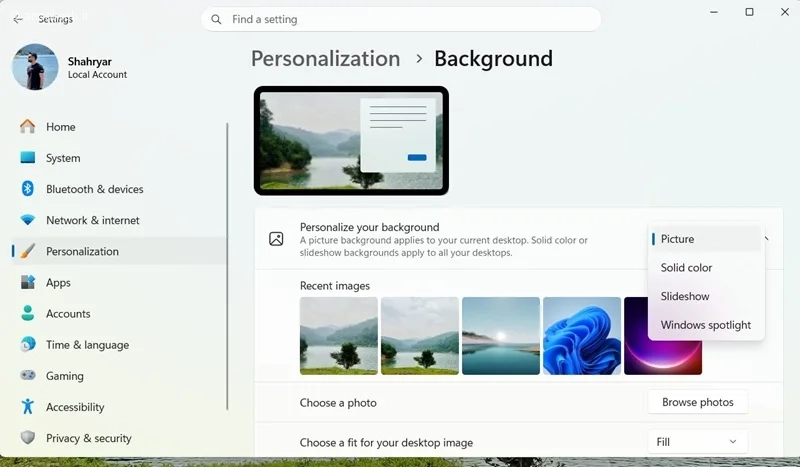Pick Windows spotlight background option
This screenshot has width=800, height=467.
pos(706,325)
